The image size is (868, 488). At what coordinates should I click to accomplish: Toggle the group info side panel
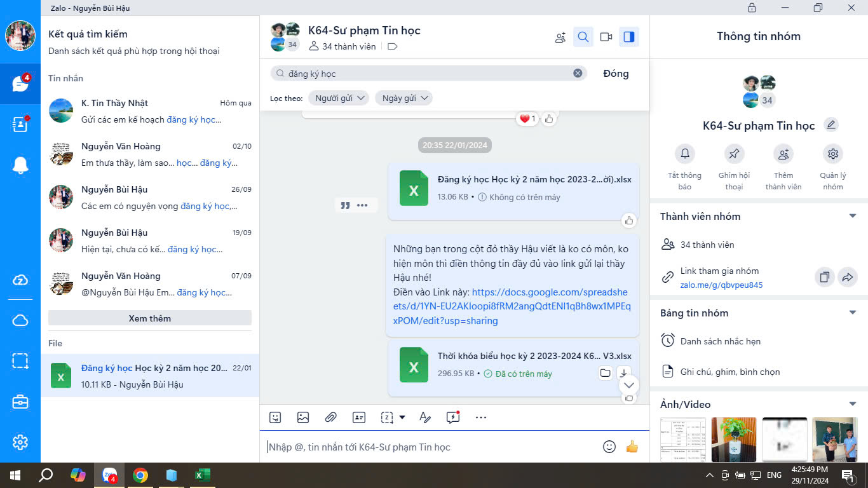point(629,37)
